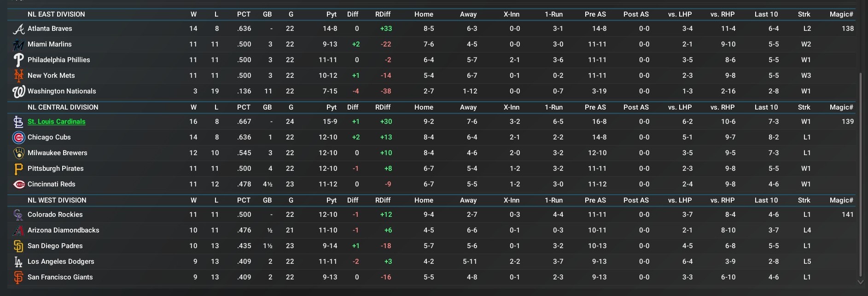Click the Philadelphia Phillies logo icon
This screenshot has height=296, width=868.
click(x=18, y=60)
